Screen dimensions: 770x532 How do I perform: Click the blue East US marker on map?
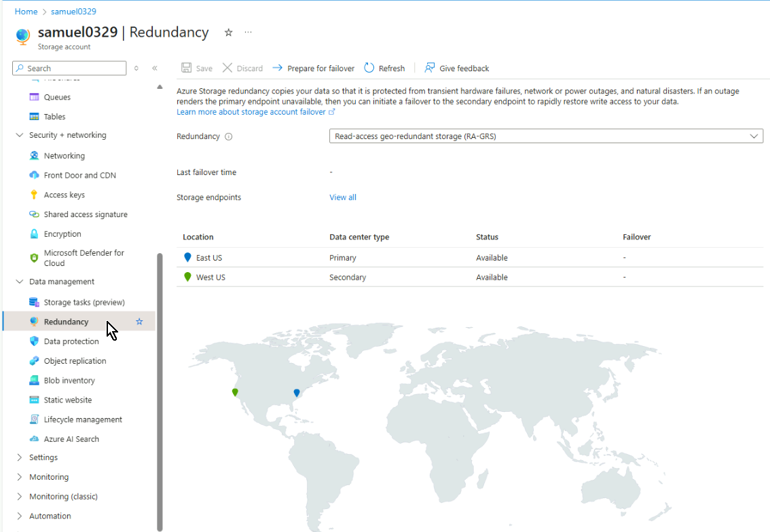point(297,393)
